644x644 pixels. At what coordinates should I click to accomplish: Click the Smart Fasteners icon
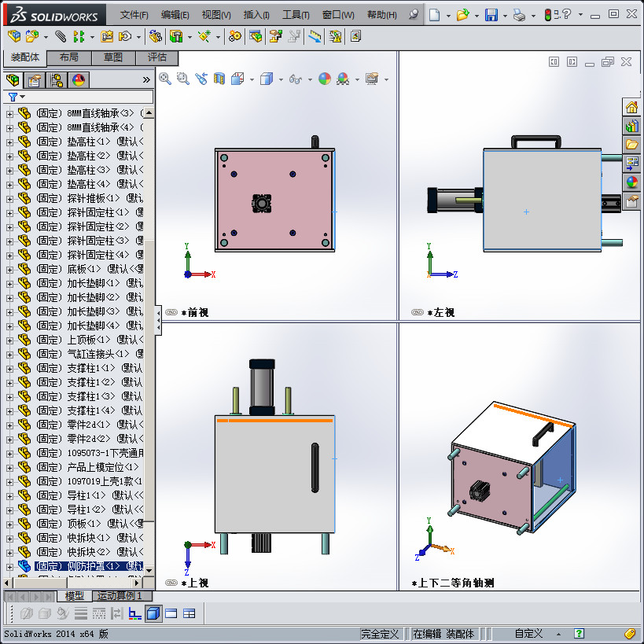(x=107, y=36)
